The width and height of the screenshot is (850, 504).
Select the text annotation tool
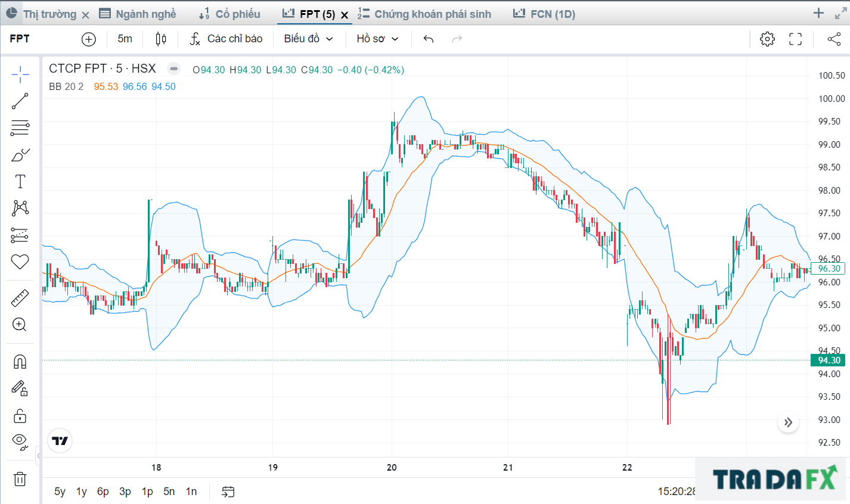(x=20, y=181)
